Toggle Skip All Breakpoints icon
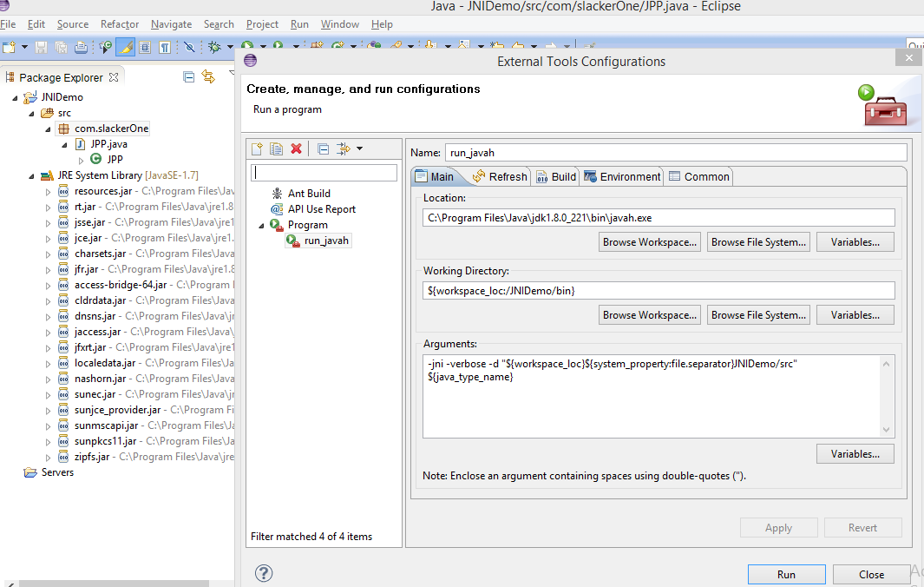 coord(189,47)
